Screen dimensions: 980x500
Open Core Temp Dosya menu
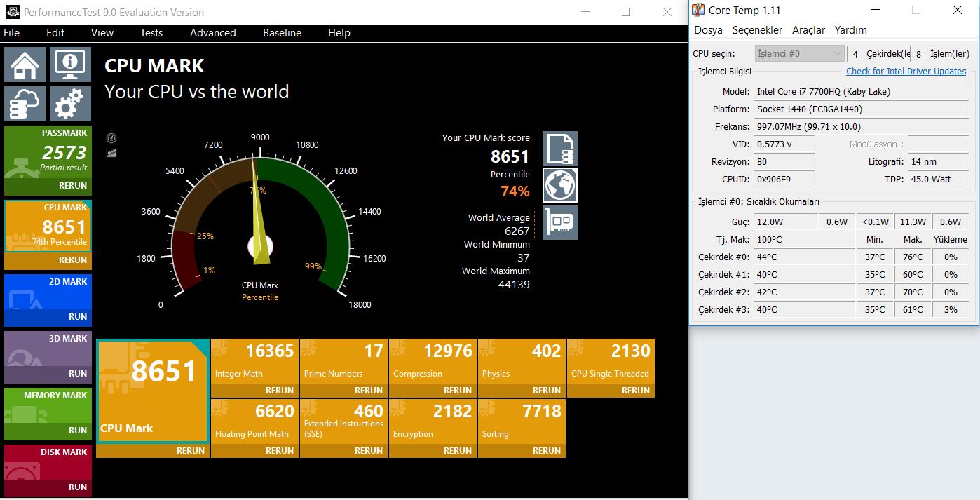(x=708, y=30)
